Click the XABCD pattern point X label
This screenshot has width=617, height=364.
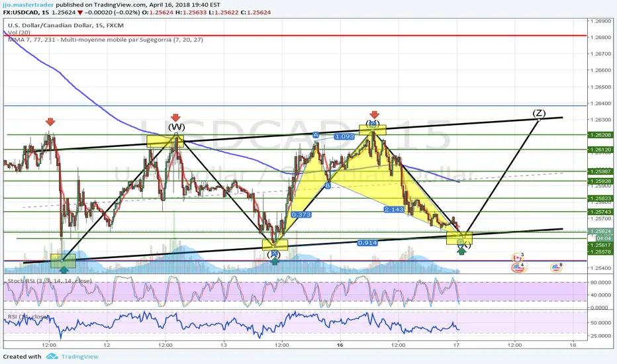(x=274, y=253)
